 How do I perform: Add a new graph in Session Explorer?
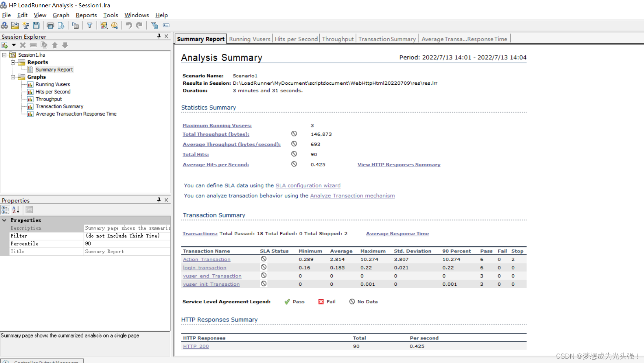tap(5, 45)
